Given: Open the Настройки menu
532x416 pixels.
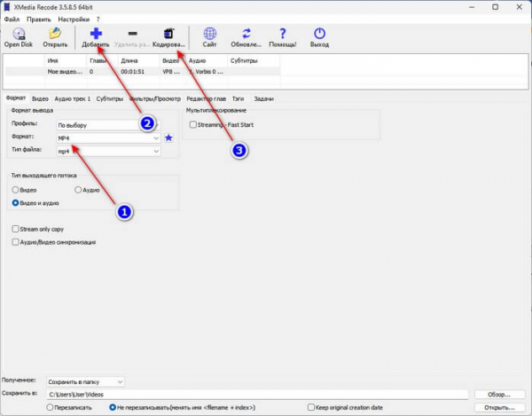Looking at the screenshot, I should click(74, 20).
